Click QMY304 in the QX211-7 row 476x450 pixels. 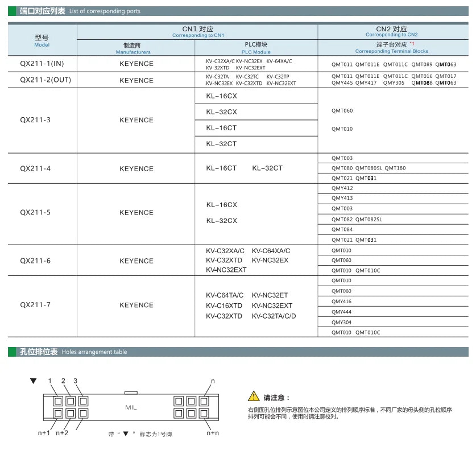(342, 323)
